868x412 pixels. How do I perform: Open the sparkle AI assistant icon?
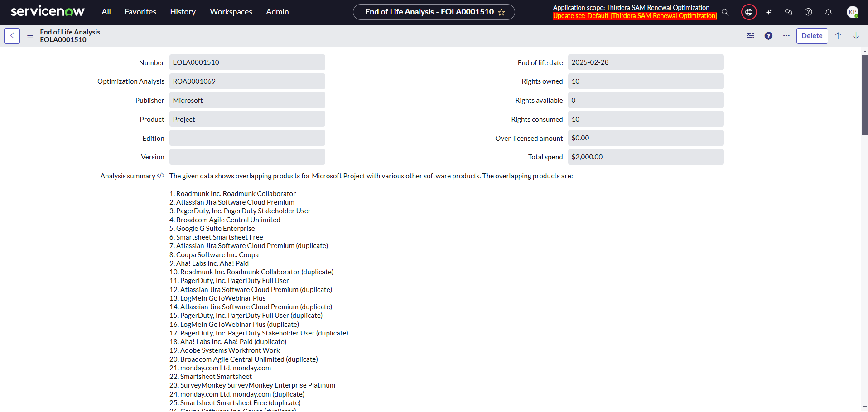tap(769, 12)
